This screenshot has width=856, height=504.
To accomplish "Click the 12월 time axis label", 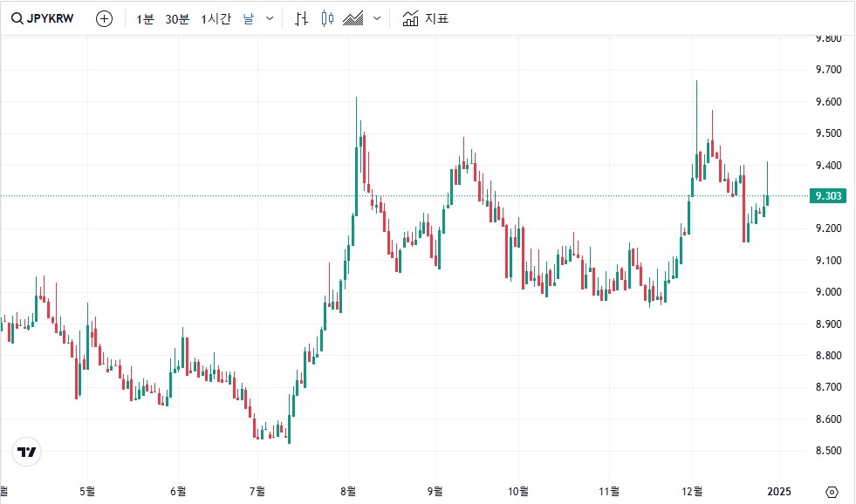I will click(692, 492).
